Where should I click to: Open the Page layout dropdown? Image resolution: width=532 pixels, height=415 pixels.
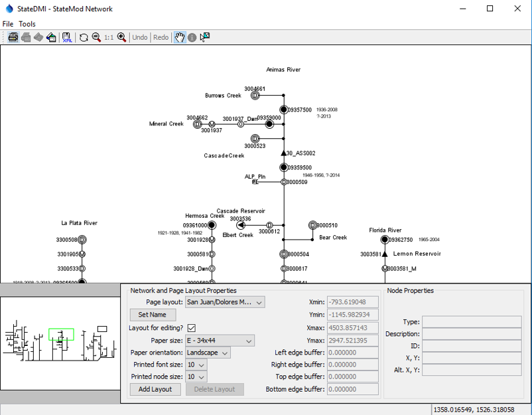point(225,302)
